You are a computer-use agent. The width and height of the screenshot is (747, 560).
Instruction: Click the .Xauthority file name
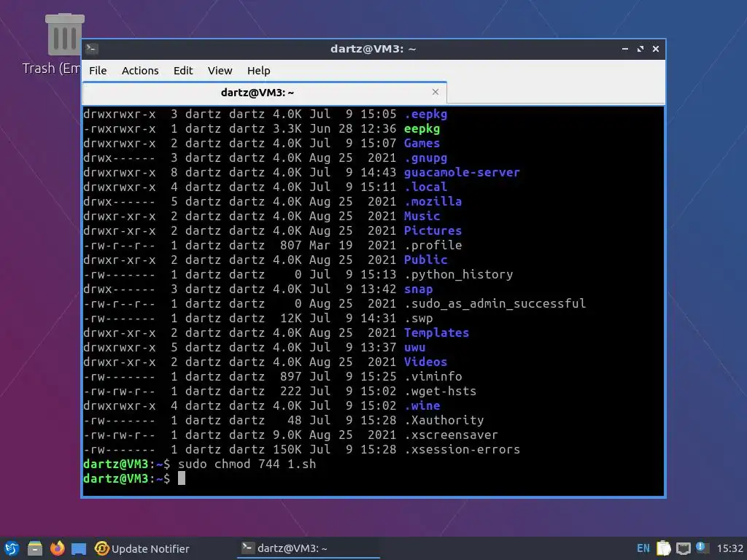coord(444,421)
